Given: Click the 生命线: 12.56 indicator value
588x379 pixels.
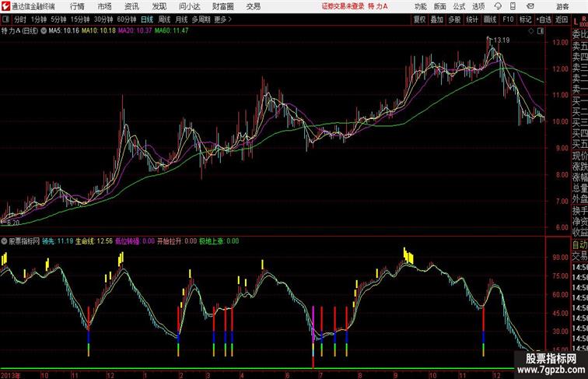Looking at the screenshot, I should (94, 241).
